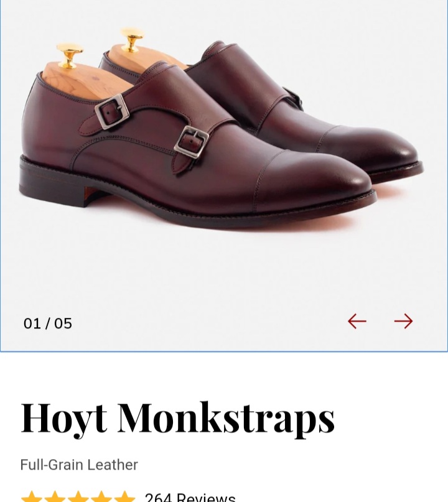Select the third rating star
Viewport: 448px width, 502px height.
[x=78, y=496]
